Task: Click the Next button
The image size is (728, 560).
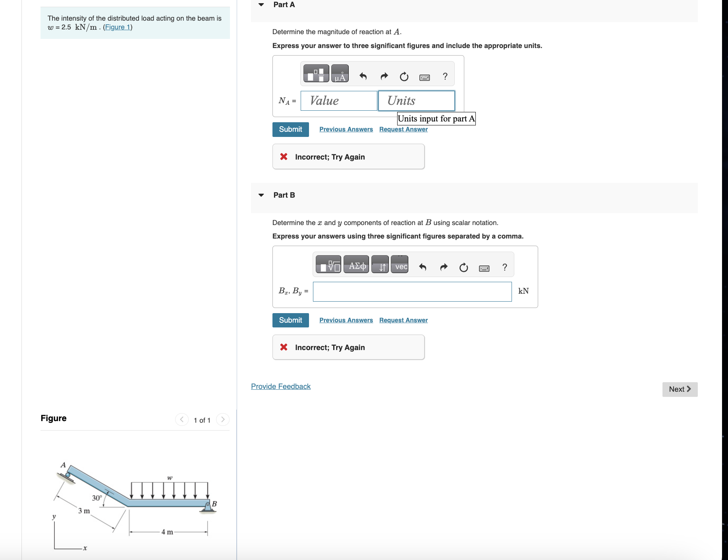Action: (680, 389)
